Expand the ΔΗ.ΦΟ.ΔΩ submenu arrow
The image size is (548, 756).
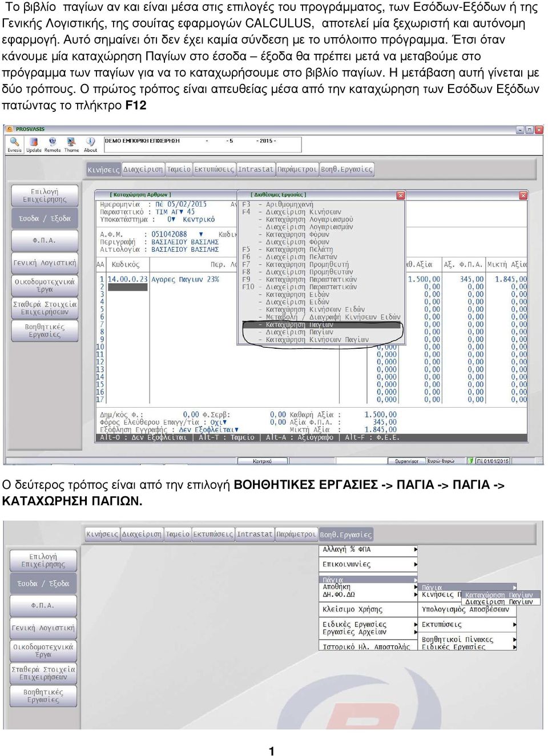[416, 594]
